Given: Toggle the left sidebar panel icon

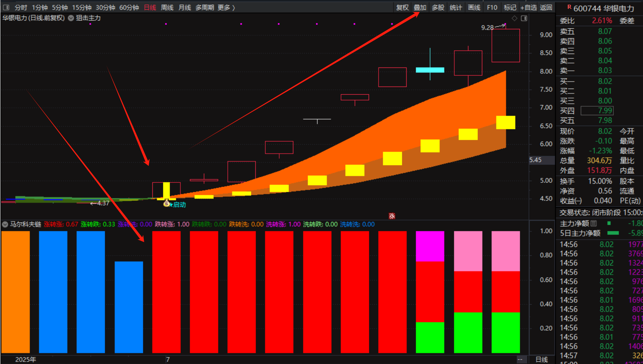Looking at the screenshot, I should (6, 7).
